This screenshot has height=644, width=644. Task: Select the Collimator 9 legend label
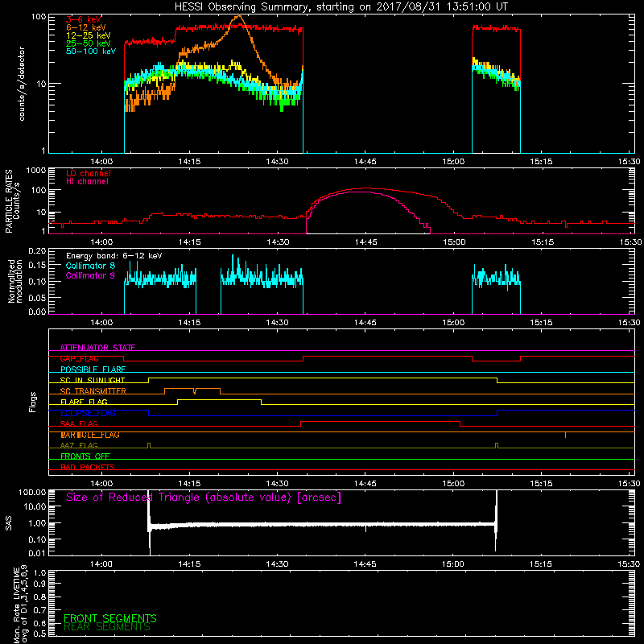pos(90,275)
